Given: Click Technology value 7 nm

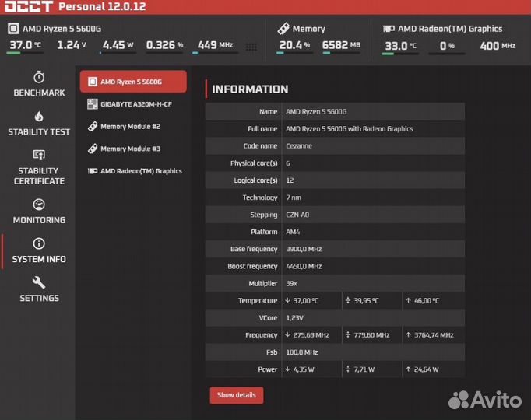Looking at the screenshot, I should 294,198.
